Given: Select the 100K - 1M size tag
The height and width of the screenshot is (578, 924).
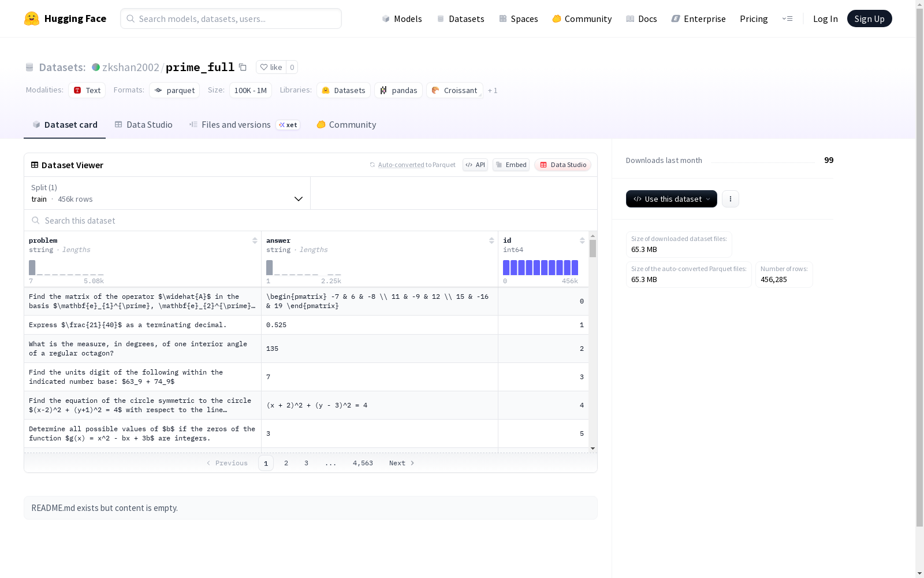Looking at the screenshot, I should 251,90.
